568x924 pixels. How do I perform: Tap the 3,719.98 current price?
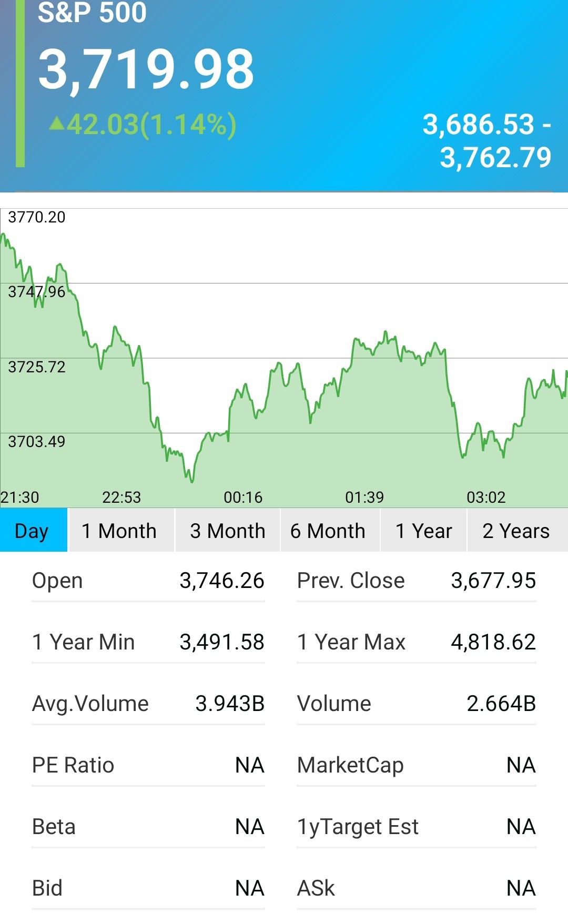pyautogui.click(x=146, y=69)
